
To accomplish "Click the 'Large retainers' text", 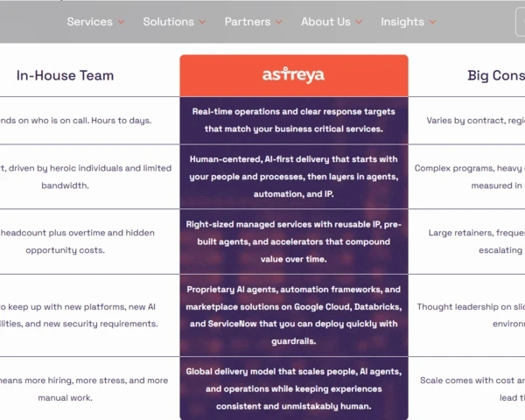I will 461,233.
